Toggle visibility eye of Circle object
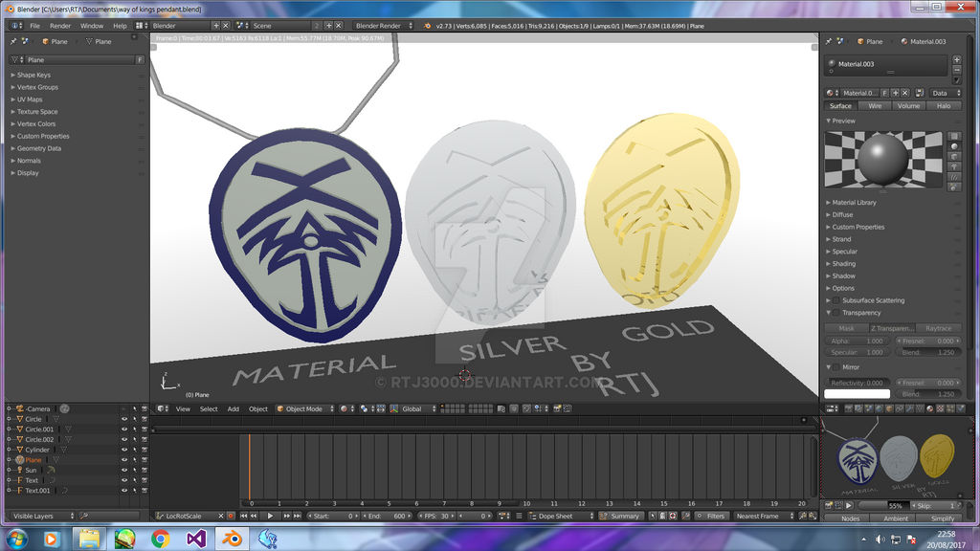 [123, 419]
